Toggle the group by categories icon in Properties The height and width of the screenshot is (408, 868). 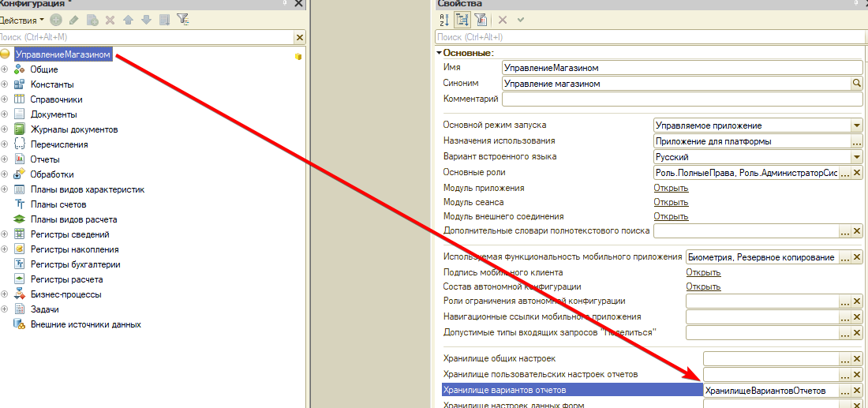[462, 20]
